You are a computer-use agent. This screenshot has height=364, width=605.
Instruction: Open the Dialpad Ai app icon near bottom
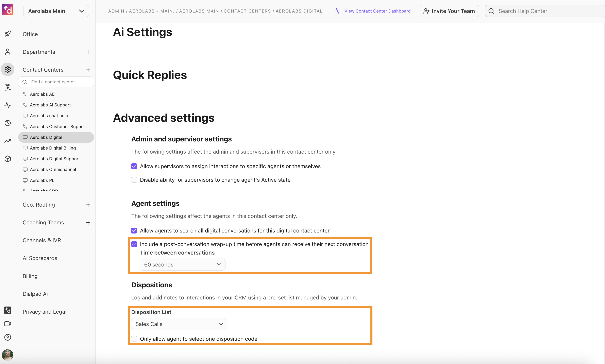8,310
